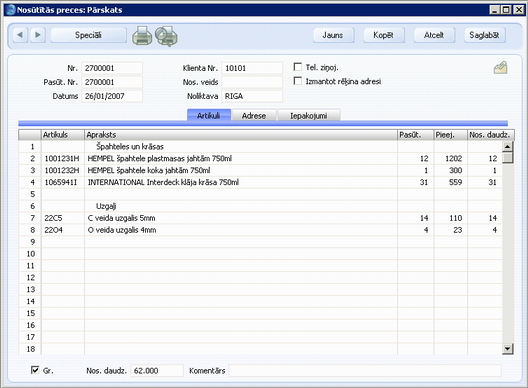Select article cell 1001232H
The width and height of the screenshot is (528, 388).
(x=62, y=170)
